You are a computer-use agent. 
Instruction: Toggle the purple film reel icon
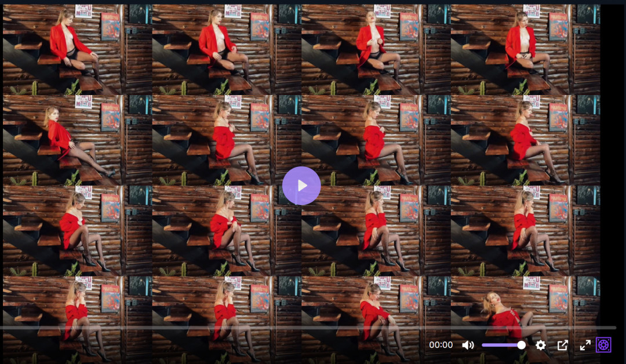(603, 345)
